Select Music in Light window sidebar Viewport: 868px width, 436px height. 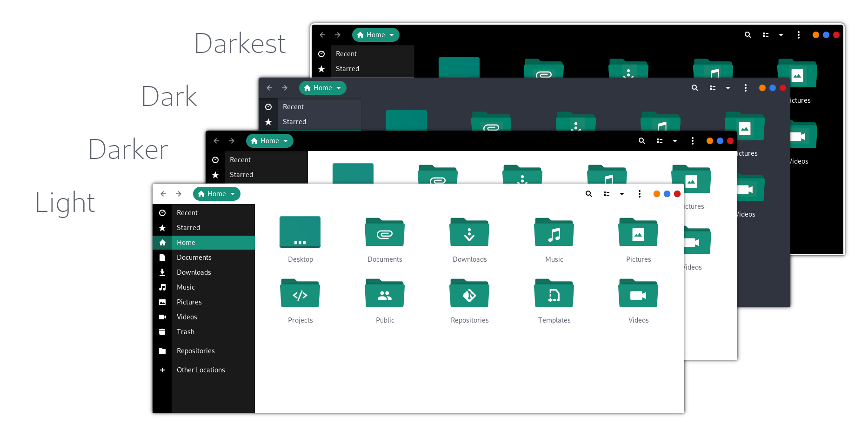point(204,287)
